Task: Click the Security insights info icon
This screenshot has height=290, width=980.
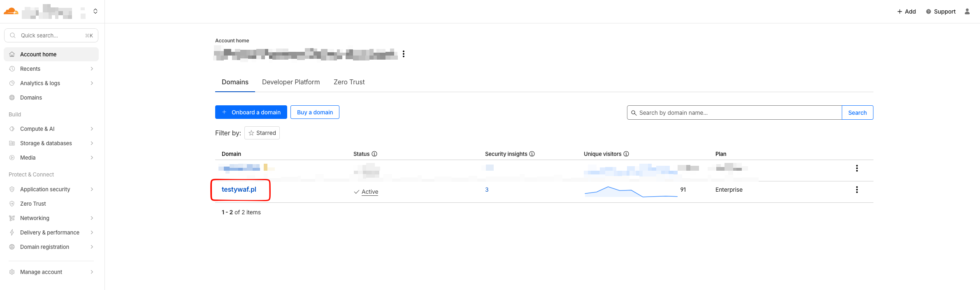Action: click(532, 154)
